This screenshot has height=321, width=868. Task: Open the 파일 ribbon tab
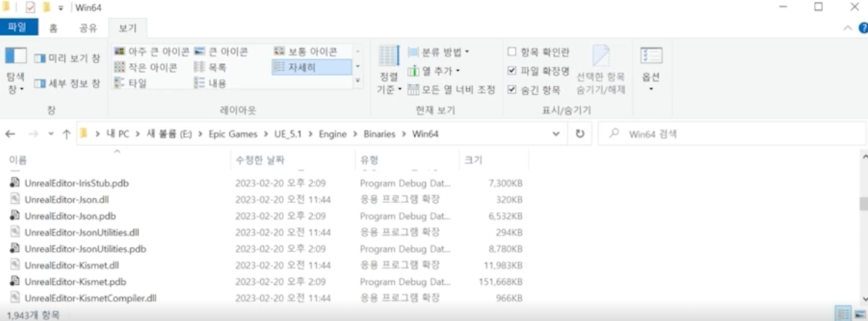(x=17, y=27)
